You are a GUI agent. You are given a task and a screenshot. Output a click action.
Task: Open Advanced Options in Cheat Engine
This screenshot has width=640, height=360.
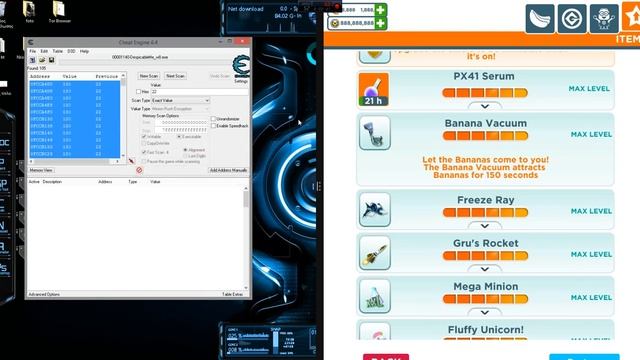coord(44,294)
